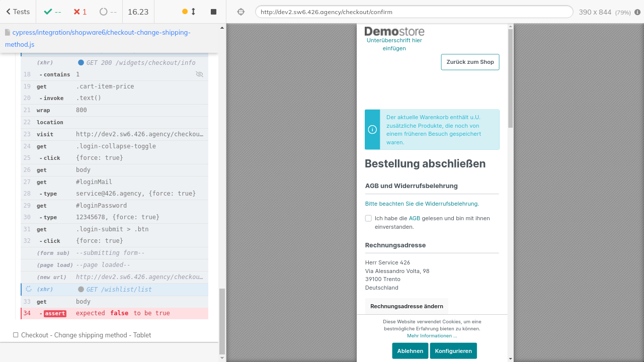Image resolution: width=644 pixels, height=362 pixels.
Task: Check the AGB agreement checkbox
Action: pyautogui.click(x=368, y=218)
